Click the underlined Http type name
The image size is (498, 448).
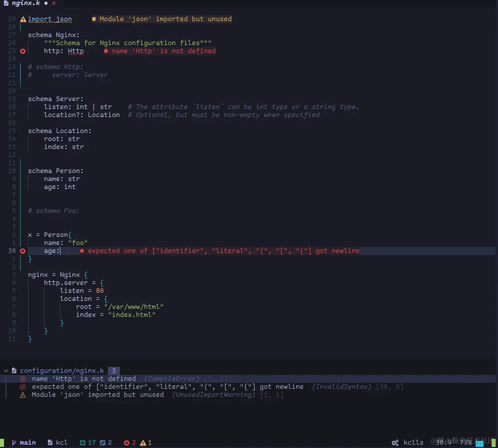pyautogui.click(x=76, y=51)
